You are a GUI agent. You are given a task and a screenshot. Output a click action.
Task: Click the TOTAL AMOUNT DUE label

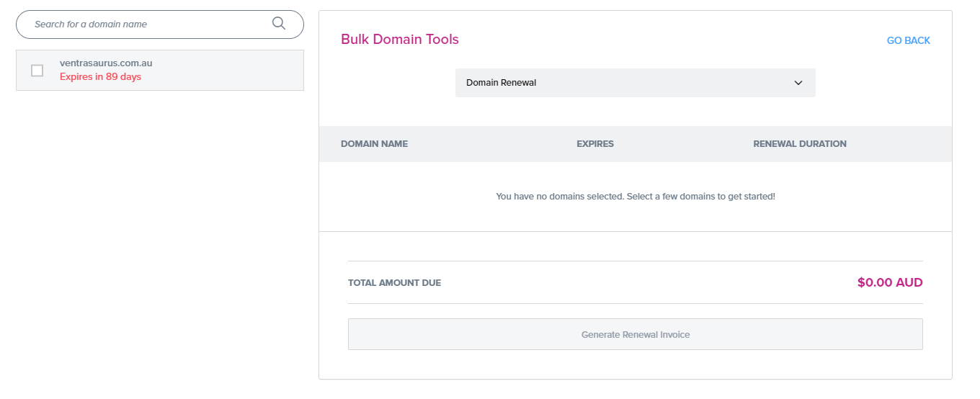pos(394,283)
